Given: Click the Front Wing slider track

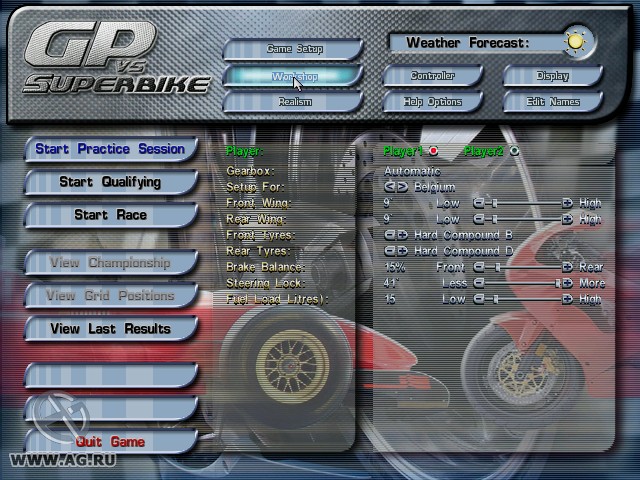Looking at the screenshot, I should point(523,203).
